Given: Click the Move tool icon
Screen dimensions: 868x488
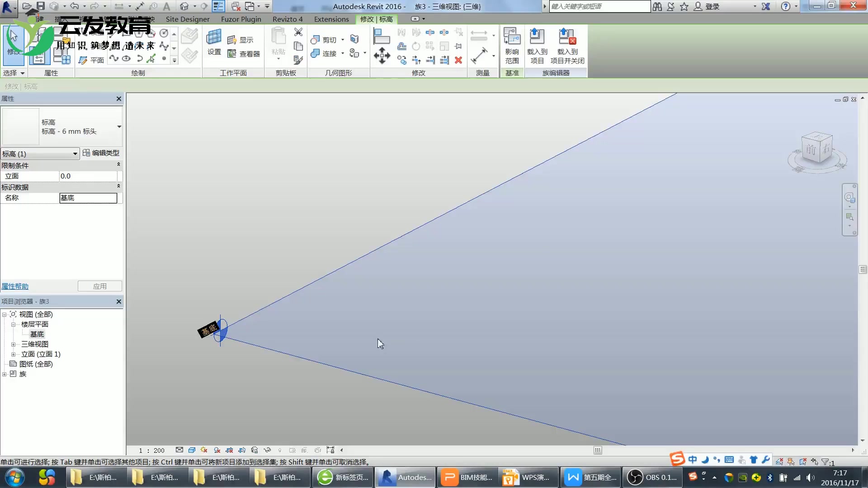Looking at the screenshot, I should point(382,56).
